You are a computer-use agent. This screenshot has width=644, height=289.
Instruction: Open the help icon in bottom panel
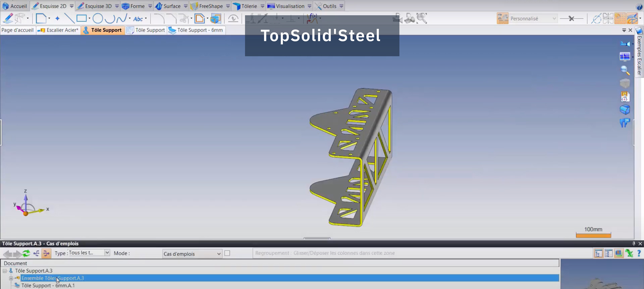[x=639, y=253]
